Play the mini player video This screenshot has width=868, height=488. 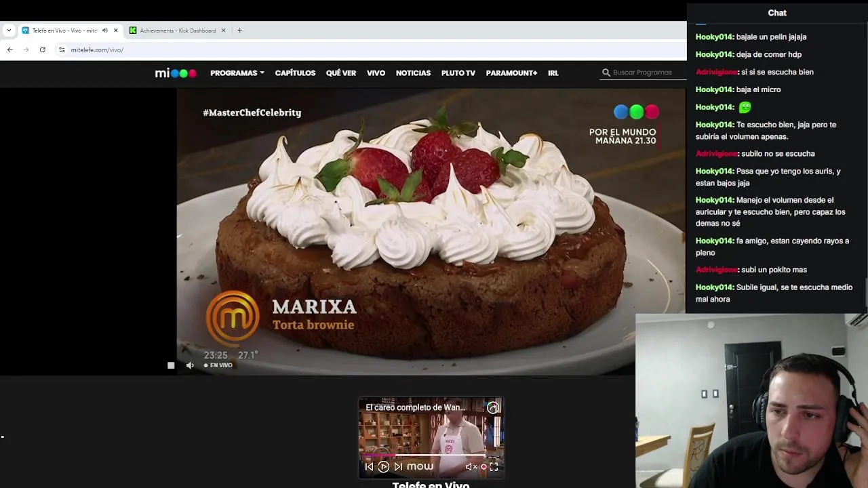(x=384, y=466)
